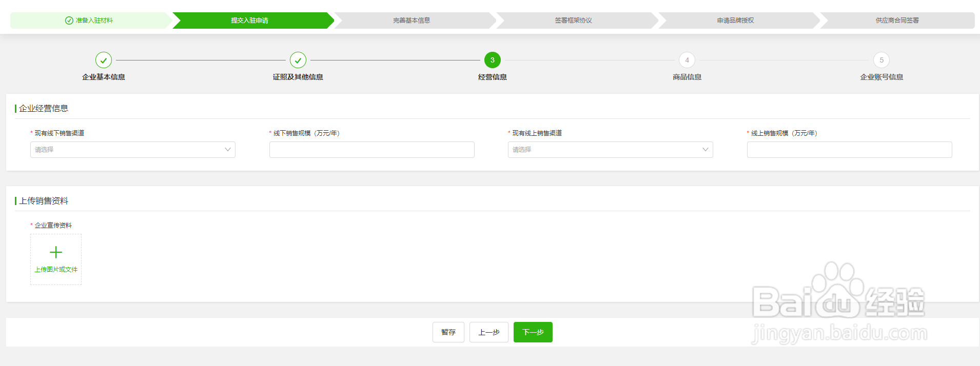The width and height of the screenshot is (980, 366).
Task: Open the 完善基本信息 stage tab
Action: point(415,21)
